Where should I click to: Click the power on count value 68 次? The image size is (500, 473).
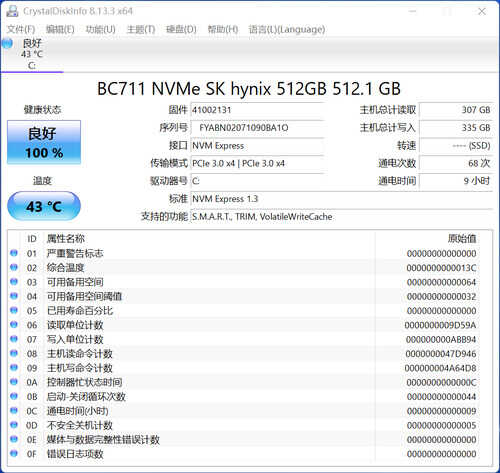tap(456, 163)
